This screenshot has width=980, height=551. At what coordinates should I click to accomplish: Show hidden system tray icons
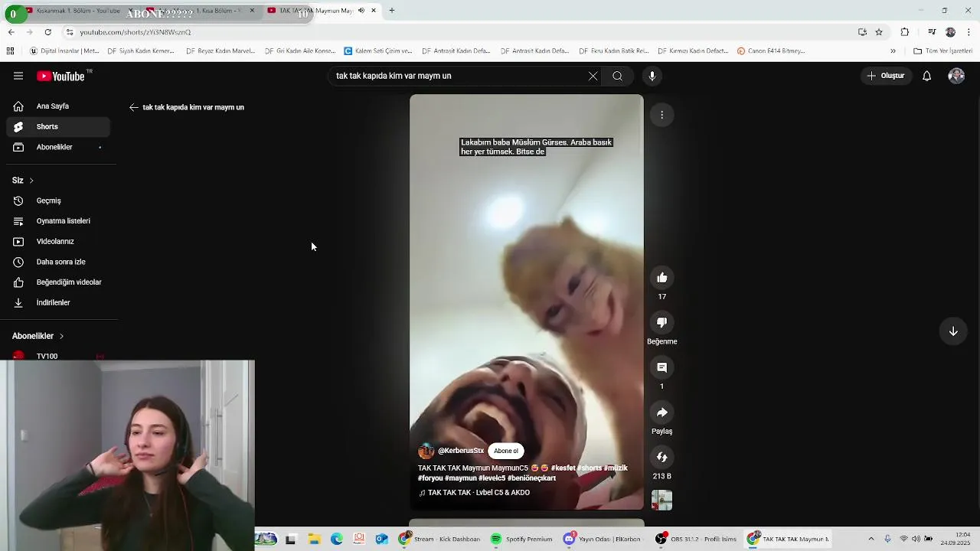click(x=871, y=539)
